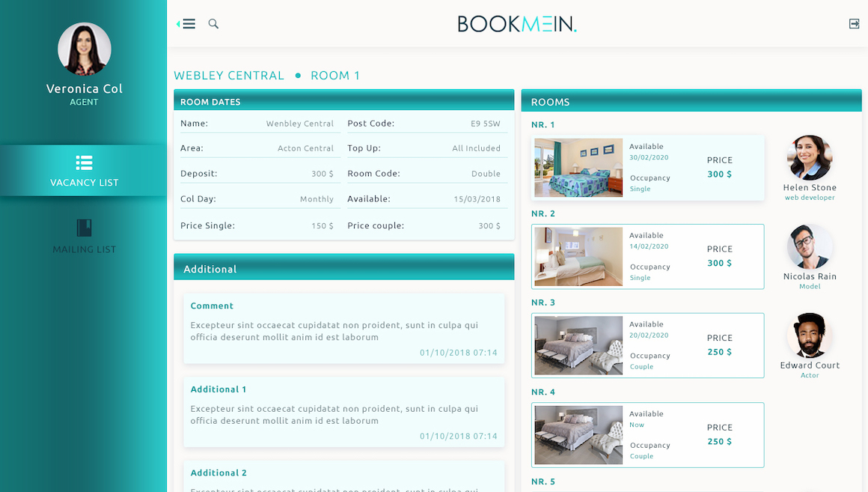
Task: Click the Webley Central breadcrumb
Action: pos(229,76)
